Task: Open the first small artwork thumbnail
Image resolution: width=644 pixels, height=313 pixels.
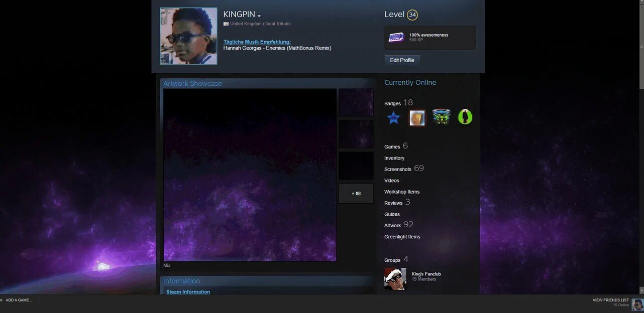Action: pyautogui.click(x=356, y=102)
